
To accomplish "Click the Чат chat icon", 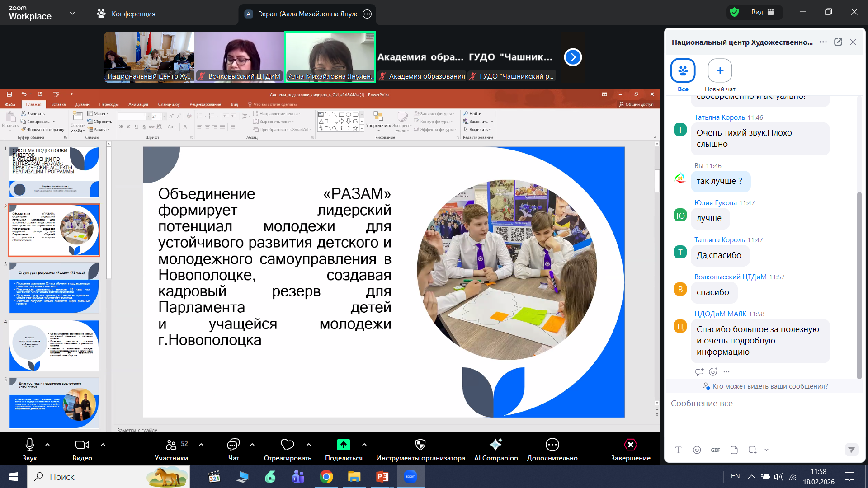I will 233,445.
